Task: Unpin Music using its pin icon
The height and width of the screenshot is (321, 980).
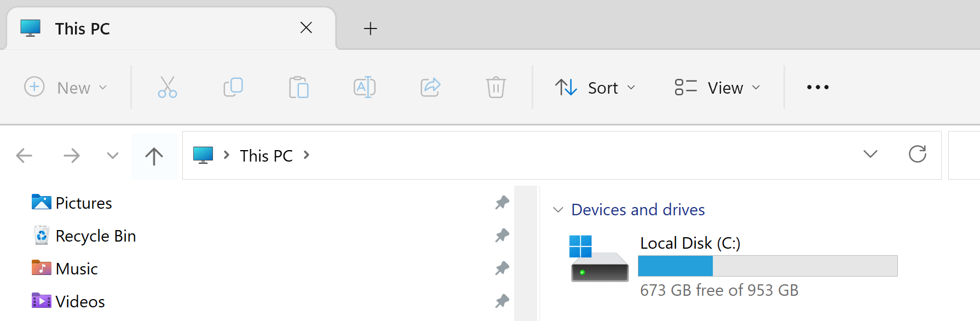Action: [x=502, y=268]
